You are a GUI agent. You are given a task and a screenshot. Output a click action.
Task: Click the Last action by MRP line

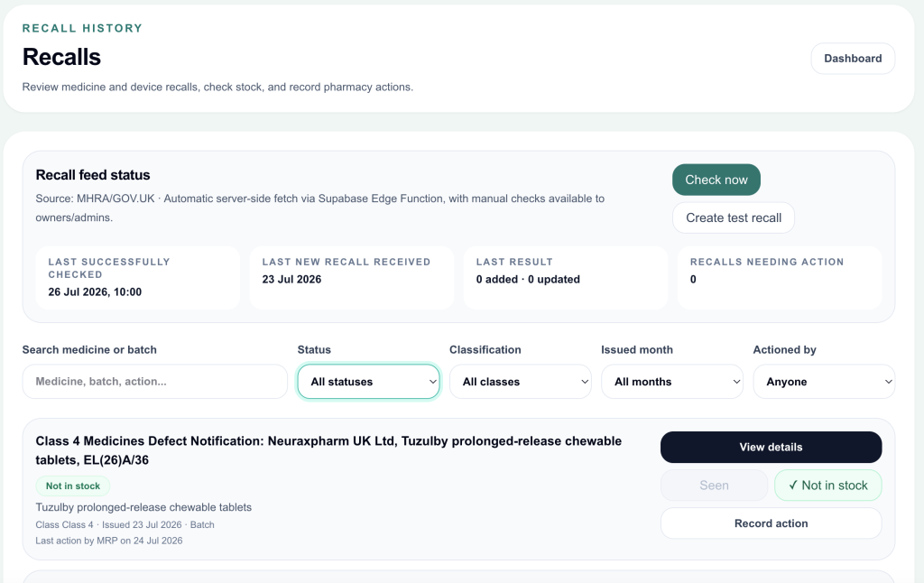[109, 541]
